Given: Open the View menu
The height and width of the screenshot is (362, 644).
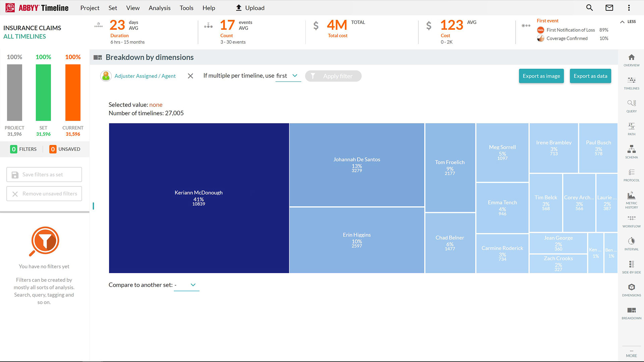Looking at the screenshot, I should [x=133, y=8].
